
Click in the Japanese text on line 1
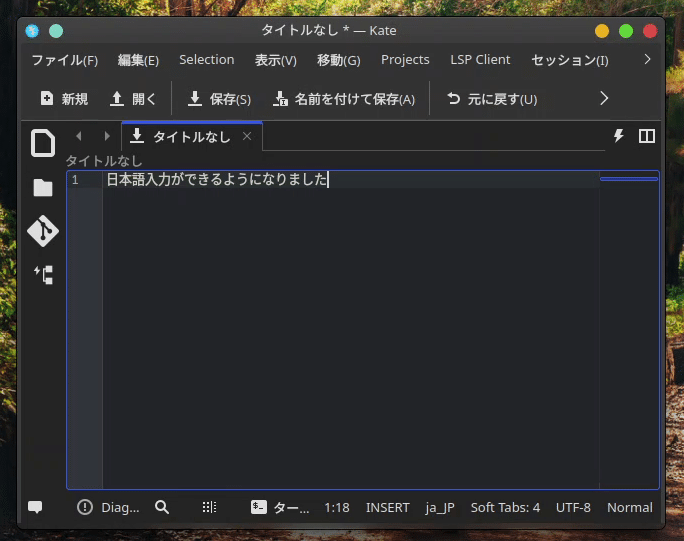click(217, 179)
